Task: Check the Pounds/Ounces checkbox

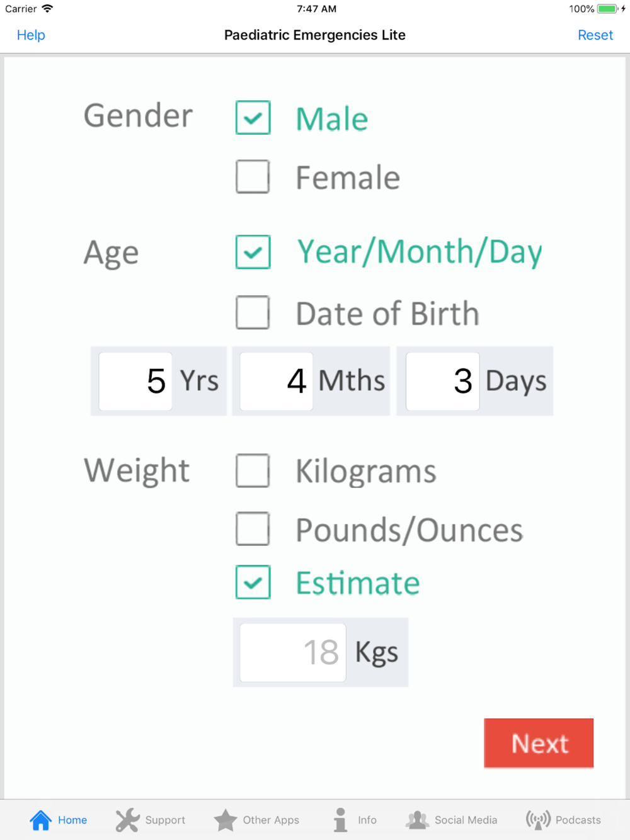Action: [x=253, y=528]
